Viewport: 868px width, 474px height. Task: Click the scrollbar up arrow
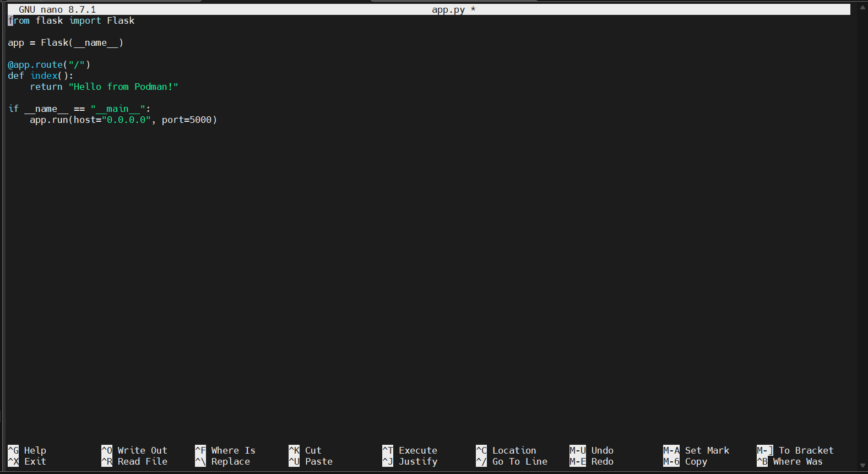point(862,8)
